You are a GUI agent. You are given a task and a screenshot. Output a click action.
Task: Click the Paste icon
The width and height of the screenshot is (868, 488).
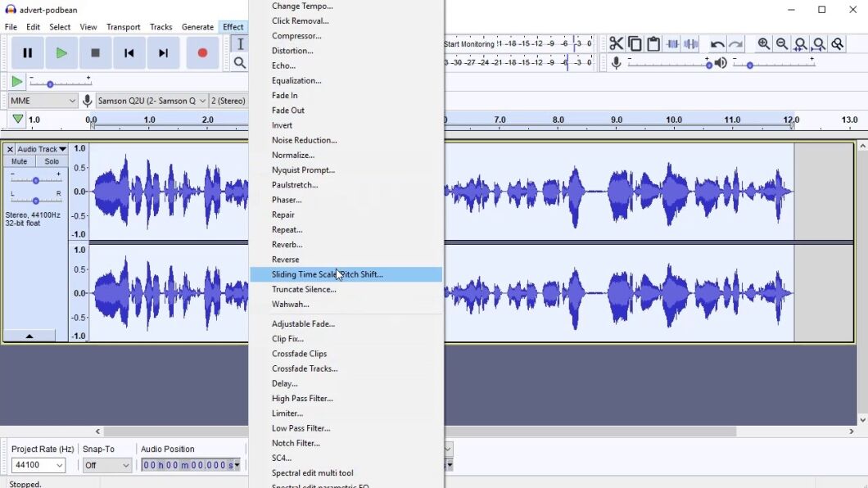click(653, 43)
